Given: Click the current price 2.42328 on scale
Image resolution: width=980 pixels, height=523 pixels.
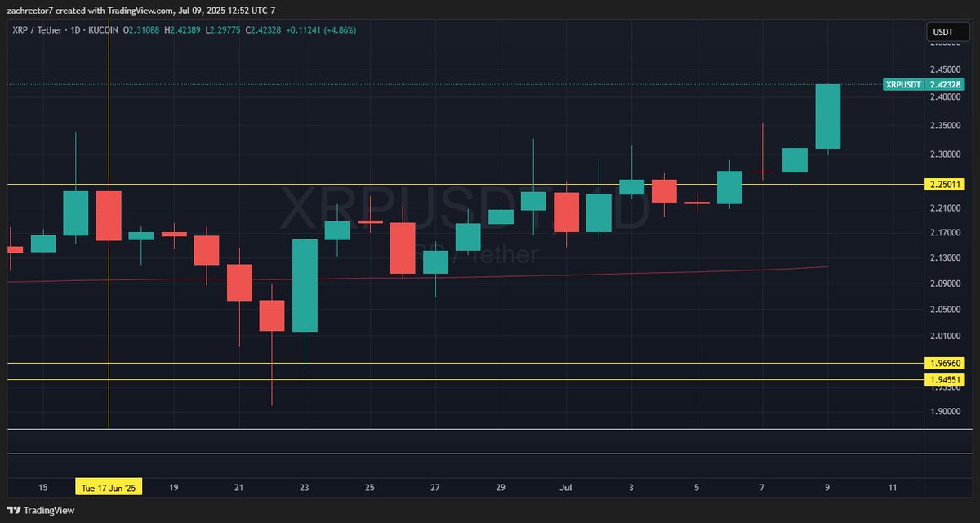Looking at the screenshot, I should click(x=944, y=83).
